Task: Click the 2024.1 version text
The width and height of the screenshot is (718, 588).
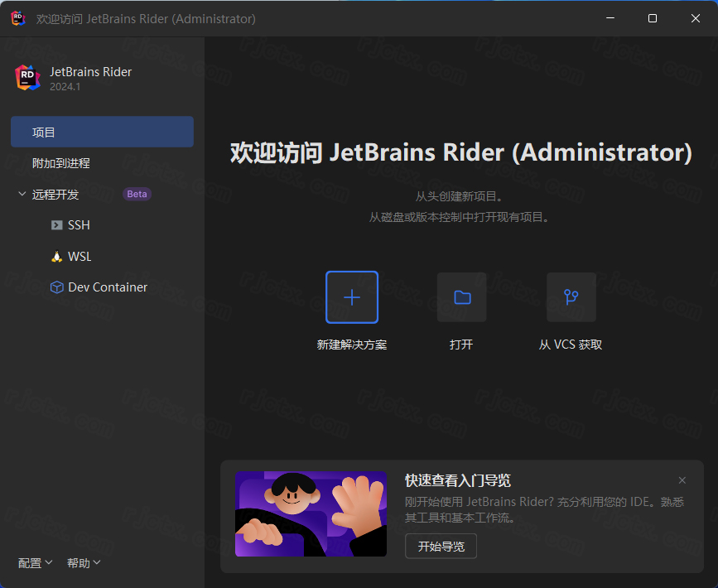Action: (x=65, y=87)
